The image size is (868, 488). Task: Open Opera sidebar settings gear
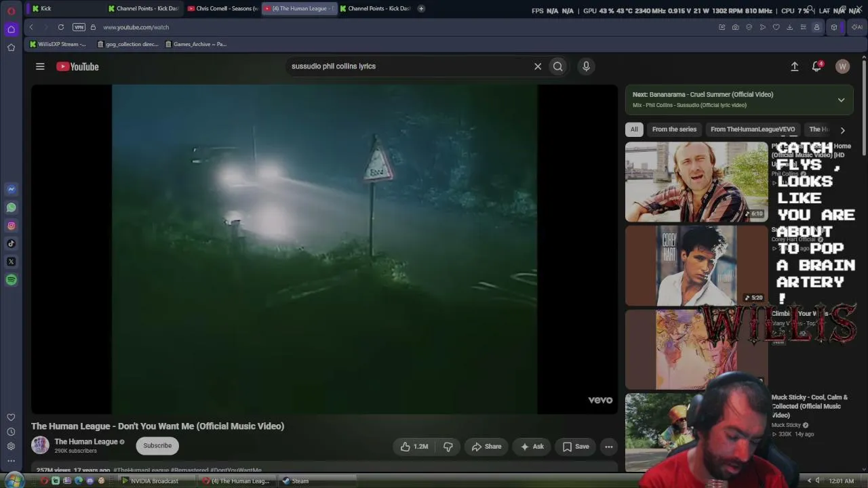point(11,446)
